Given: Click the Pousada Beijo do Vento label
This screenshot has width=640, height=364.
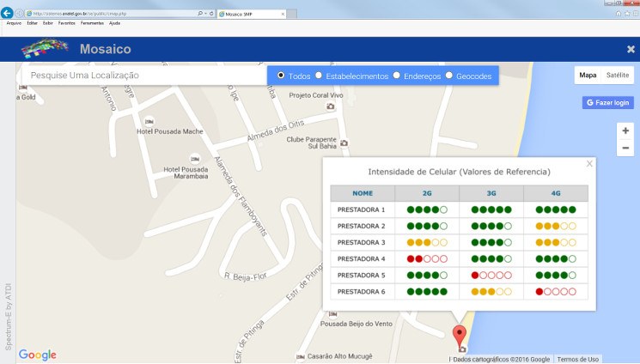Looking at the screenshot, I should click(x=357, y=324).
